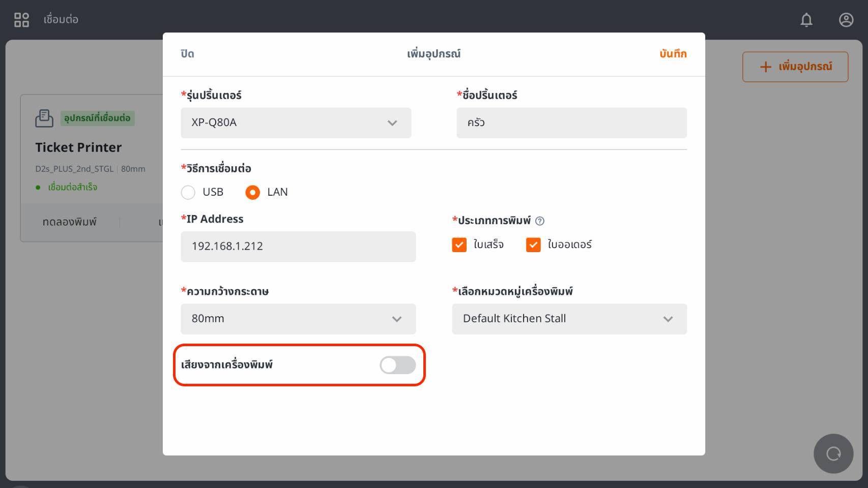Image resolution: width=868 pixels, height=488 pixels.
Task: Open the app grid menu icon
Action: 21,20
